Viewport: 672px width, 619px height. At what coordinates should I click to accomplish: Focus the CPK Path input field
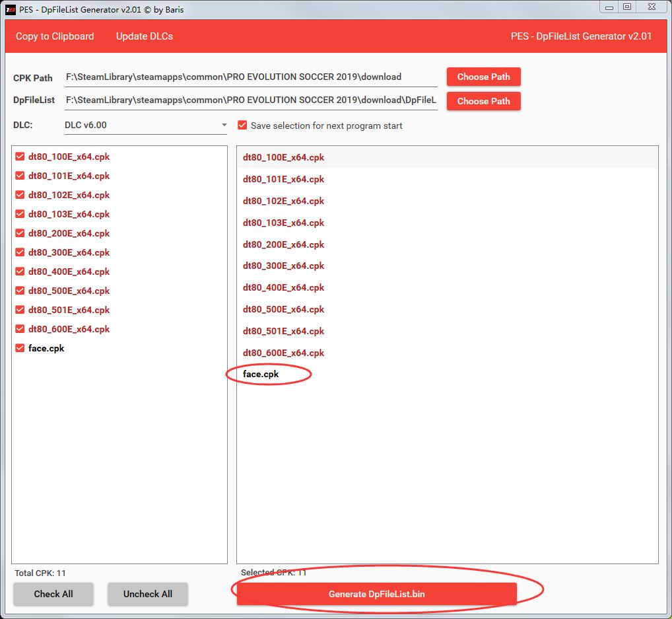(x=251, y=77)
